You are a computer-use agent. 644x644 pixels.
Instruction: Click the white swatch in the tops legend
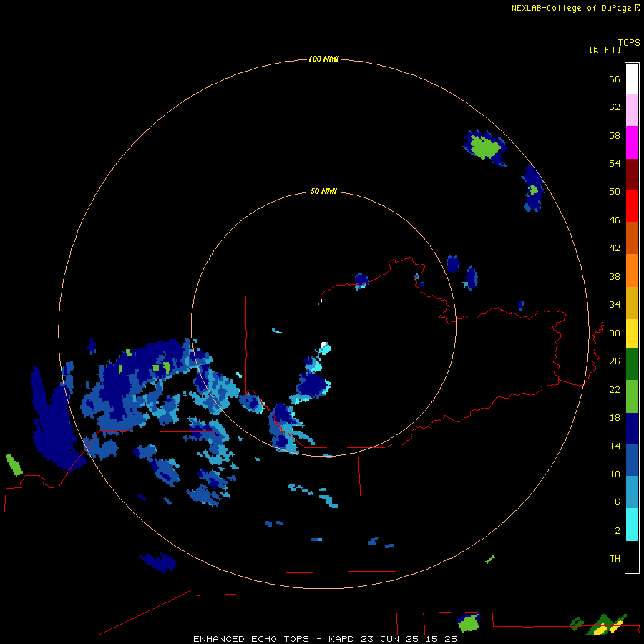point(632,79)
